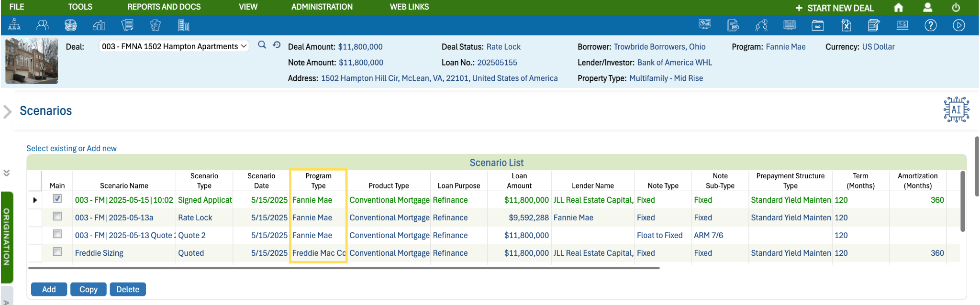Expand the Scenarios section chevron
This screenshot has height=305, width=980.
(x=8, y=111)
